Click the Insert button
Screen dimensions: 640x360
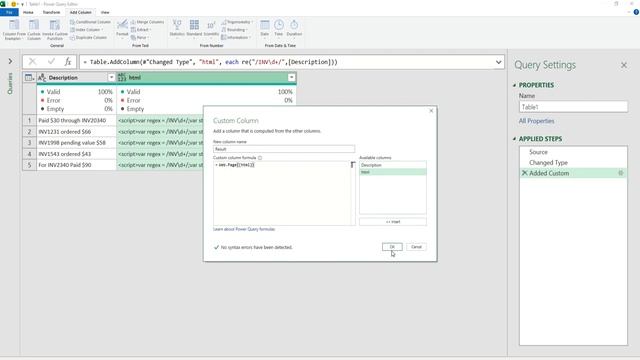393,222
